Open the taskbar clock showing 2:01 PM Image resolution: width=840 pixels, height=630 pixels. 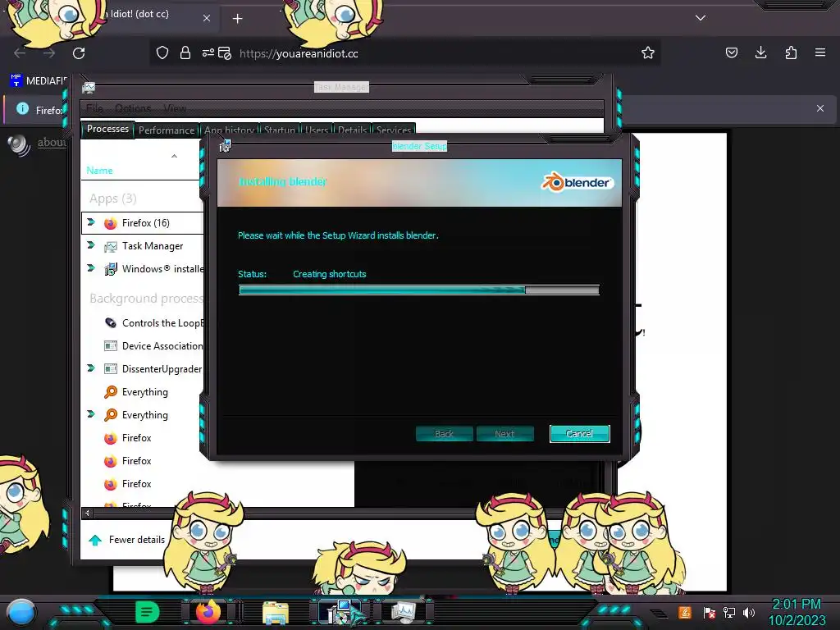tap(797, 612)
